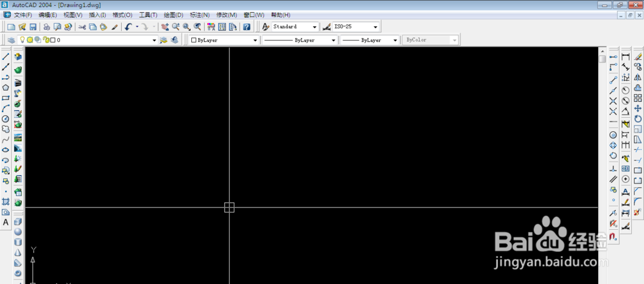Image resolution: width=644 pixels, height=284 pixels.
Task: Select the Cylinder solid tool
Action: click(18, 243)
